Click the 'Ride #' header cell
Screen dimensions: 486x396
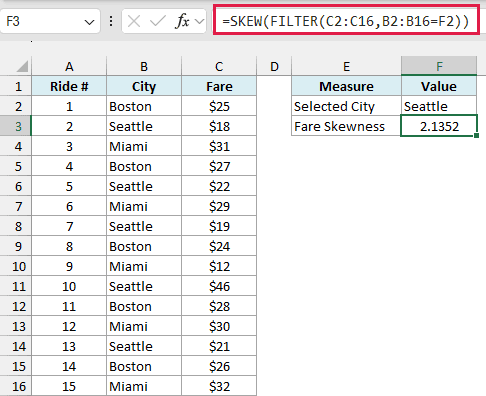69,86
